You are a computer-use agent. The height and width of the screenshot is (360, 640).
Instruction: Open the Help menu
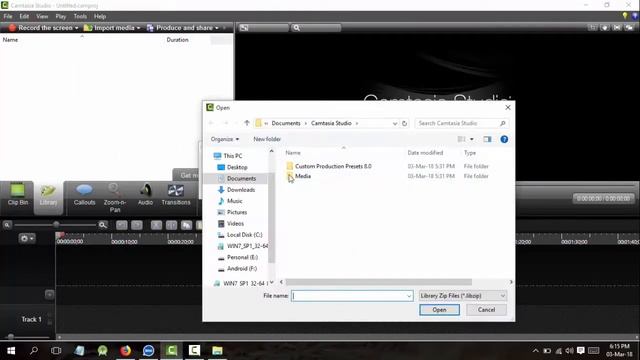pos(100,16)
